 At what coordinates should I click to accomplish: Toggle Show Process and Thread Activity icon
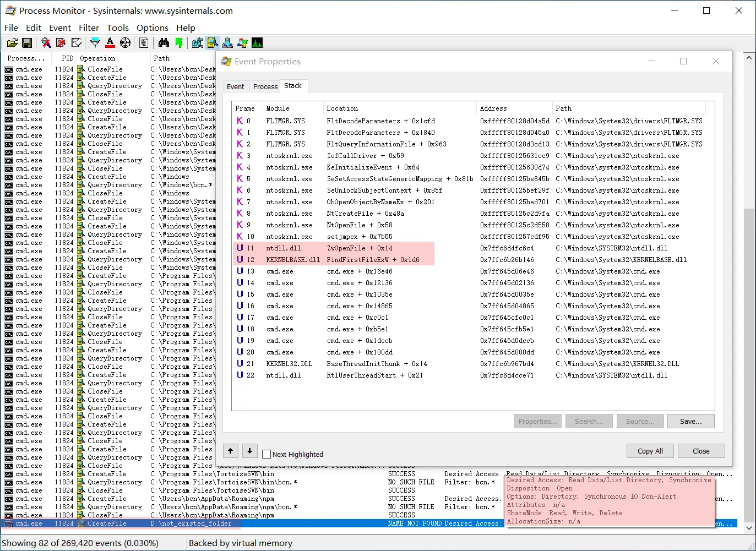pos(242,43)
